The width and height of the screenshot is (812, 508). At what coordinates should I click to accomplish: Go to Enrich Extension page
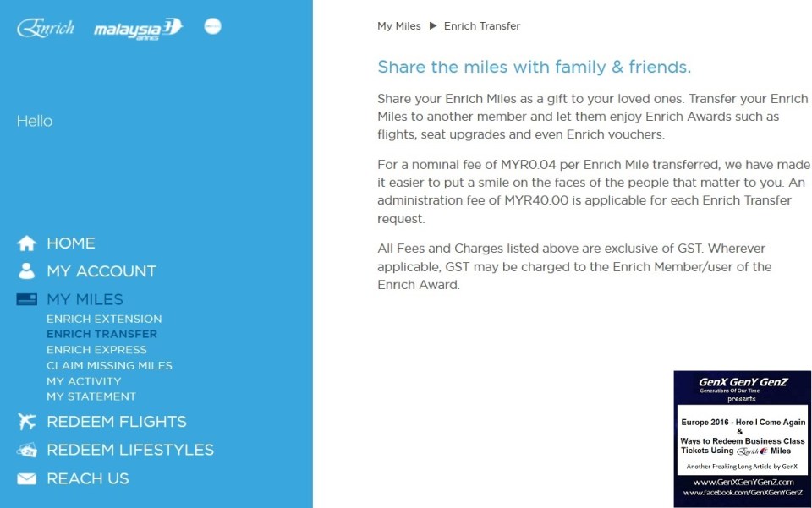coord(104,319)
